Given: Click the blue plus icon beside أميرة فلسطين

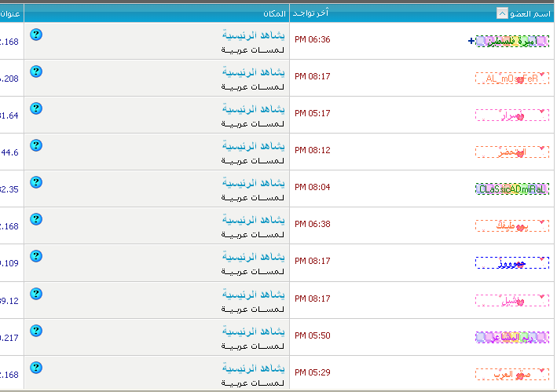Looking at the screenshot, I should click(471, 41).
